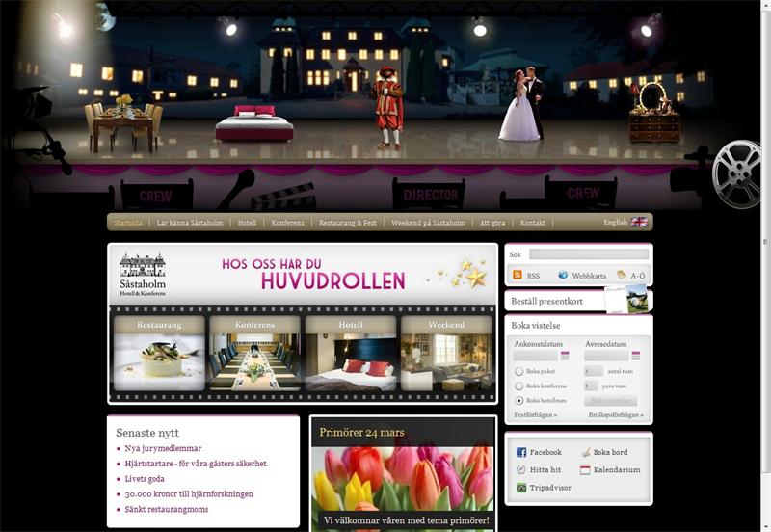
Task: Select the Boka konferens radio button
Action: [519, 386]
